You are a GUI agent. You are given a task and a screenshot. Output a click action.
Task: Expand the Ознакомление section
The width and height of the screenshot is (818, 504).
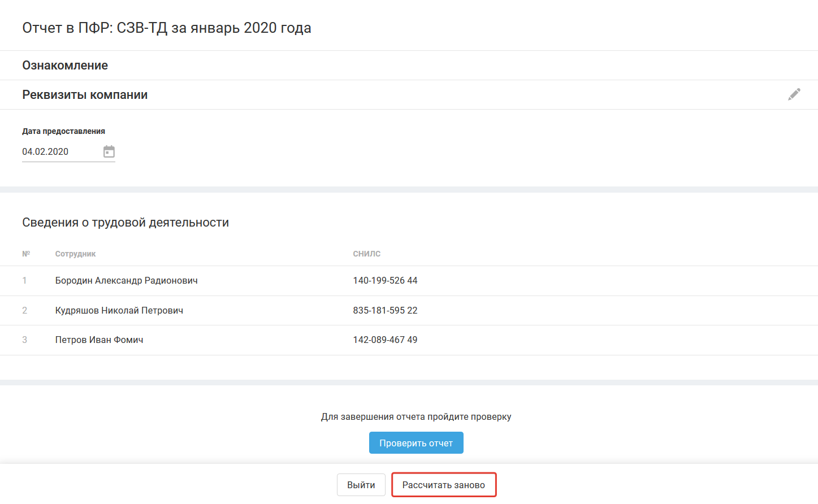pos(65,66)
